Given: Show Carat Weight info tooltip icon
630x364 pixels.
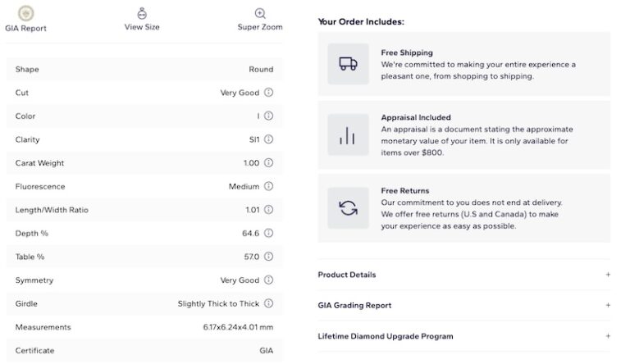Looking at the screenshot, I should point(268,163).
